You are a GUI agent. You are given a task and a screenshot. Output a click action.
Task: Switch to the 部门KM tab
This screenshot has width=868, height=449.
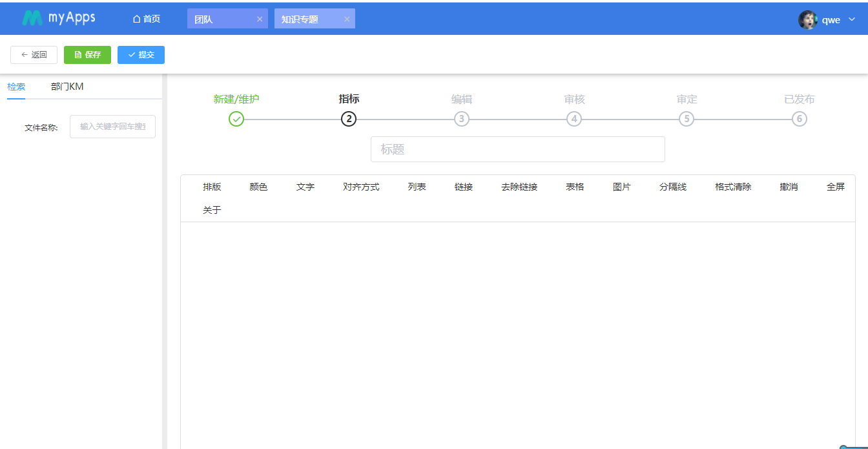click(67, 87)
